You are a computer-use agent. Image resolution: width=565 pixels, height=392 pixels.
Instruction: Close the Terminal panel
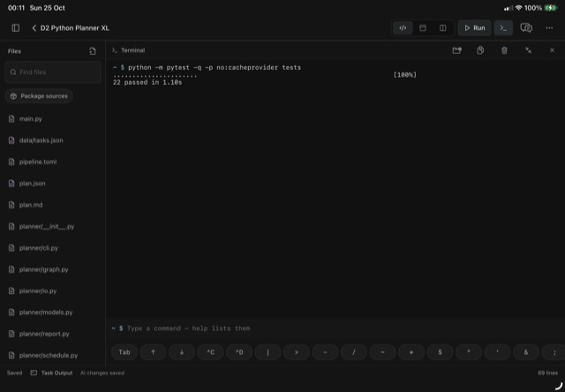552,50
